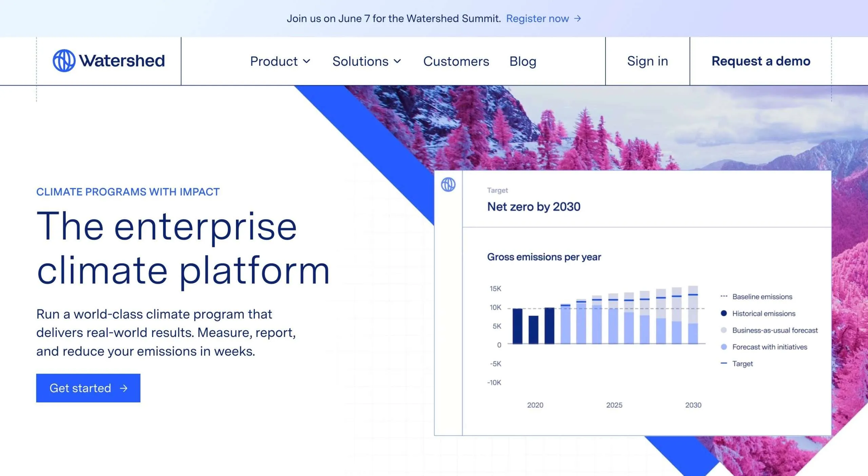Image resolution: width=868 pixels, height=476 pixels.
Task: Click the globe icon in dashboard card sidebar
Action: click(448, 185)
